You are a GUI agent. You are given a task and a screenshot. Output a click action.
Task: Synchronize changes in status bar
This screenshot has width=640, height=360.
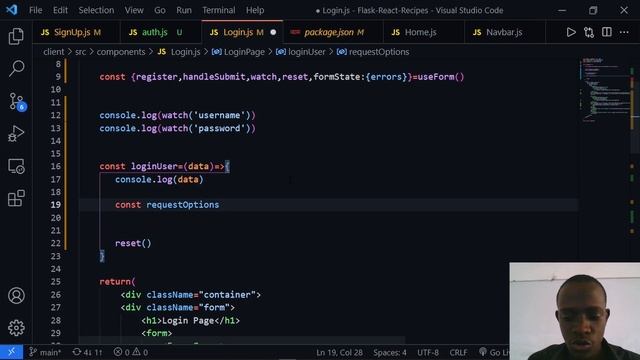(87, 352)
